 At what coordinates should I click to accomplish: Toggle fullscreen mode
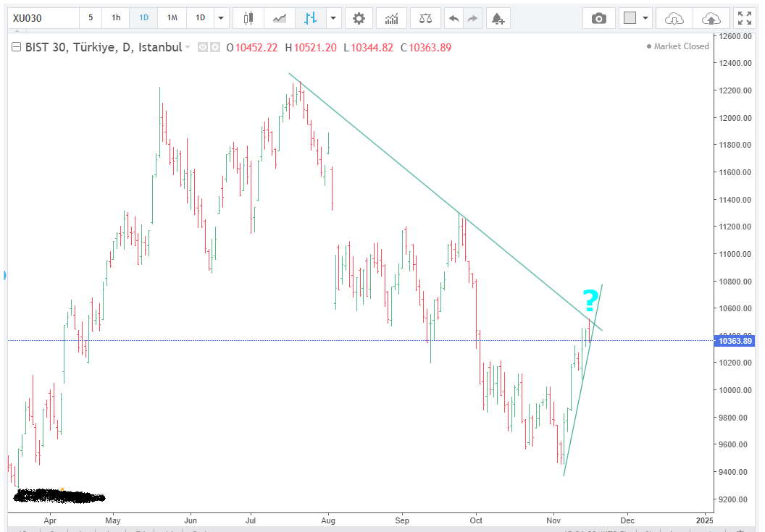tap(744, 18)
